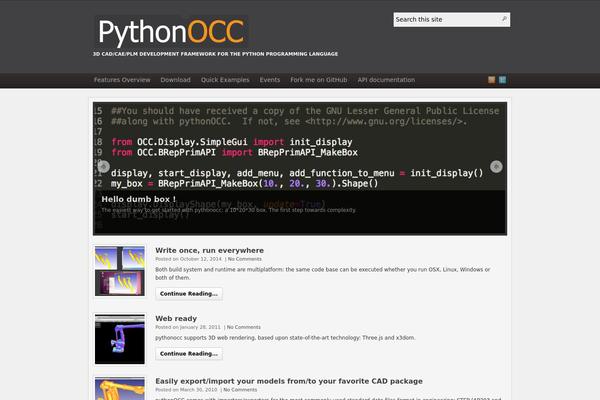Click the PythonOCC logo
Screen dimensions: 600x400
coord(171,31)
